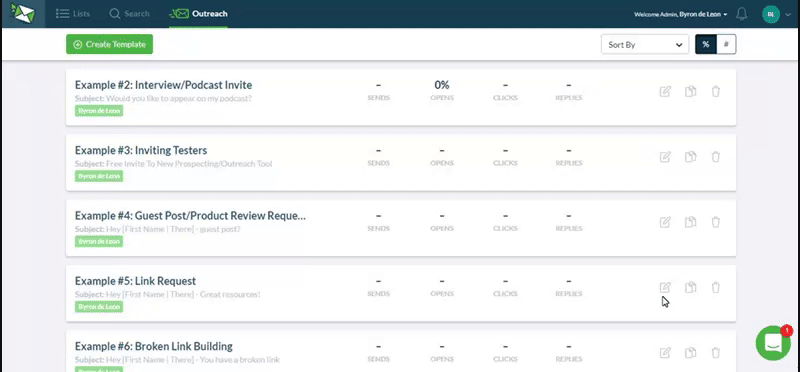Click CLICKS label on Example #4 row

[505, 229]
